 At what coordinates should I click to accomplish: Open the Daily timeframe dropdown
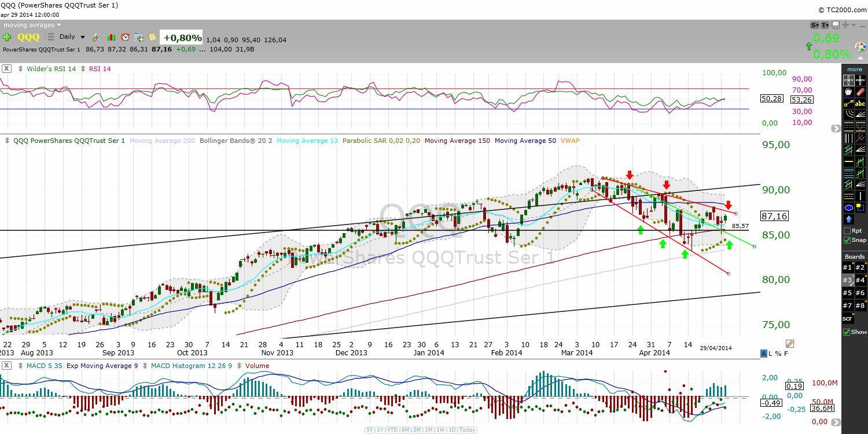[73, 37]
